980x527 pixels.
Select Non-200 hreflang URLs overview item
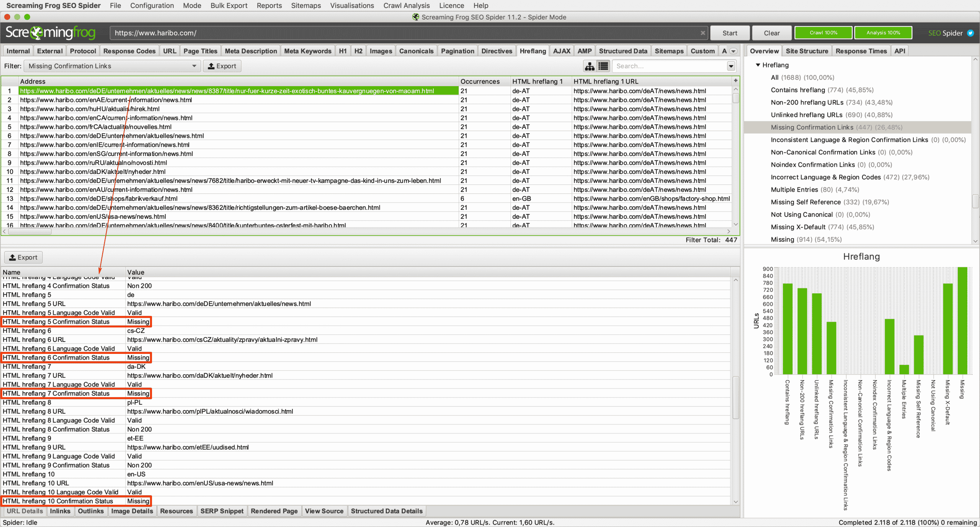(831, 102)
